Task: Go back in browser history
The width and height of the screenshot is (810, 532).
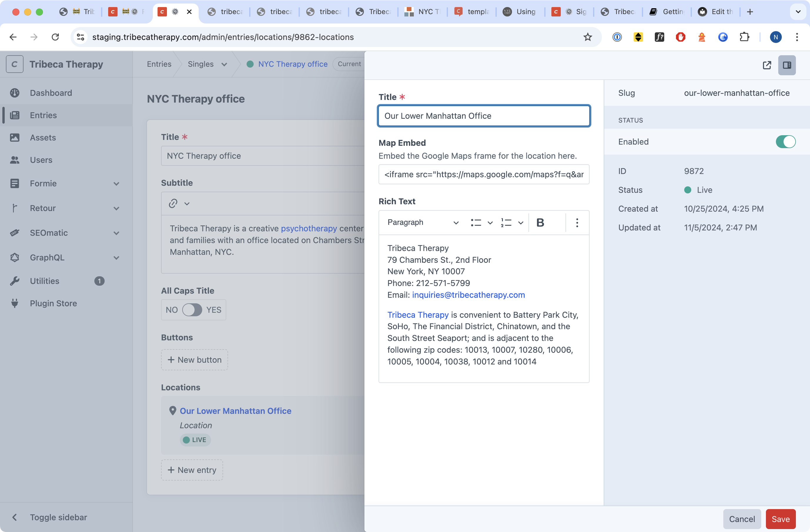Action: coord(13,37)
